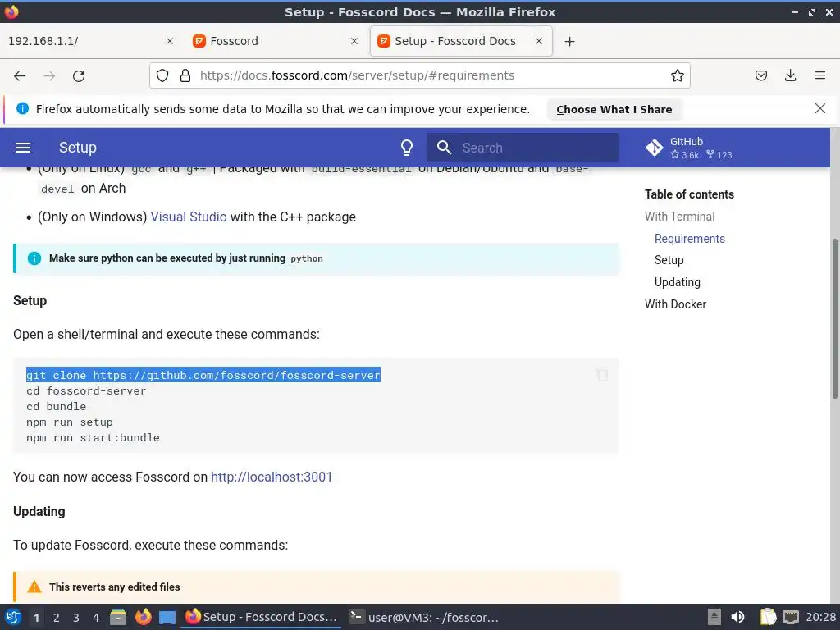This screenshot has width=840, height=630.
Task: Select the Setup - Fosscord Docs tab
Action: (461, 41)
